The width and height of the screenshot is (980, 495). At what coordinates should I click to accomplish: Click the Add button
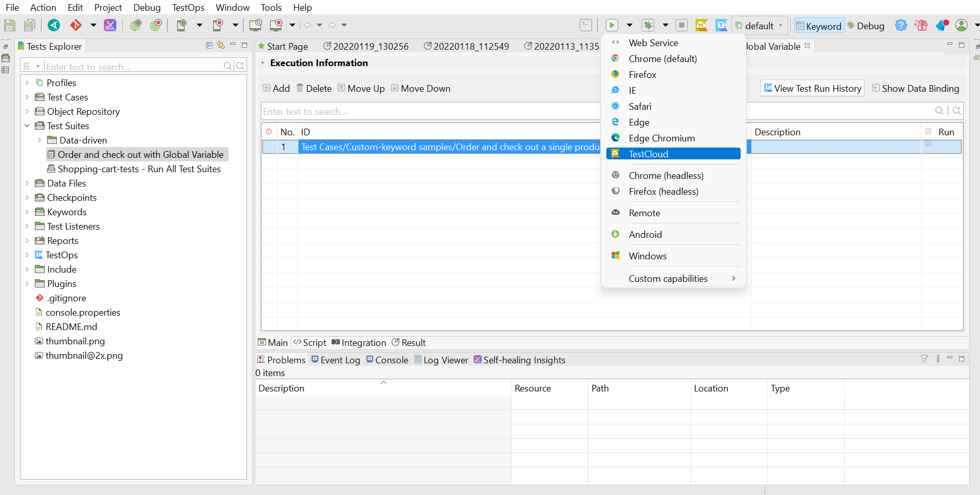click(x=276, y=88)
